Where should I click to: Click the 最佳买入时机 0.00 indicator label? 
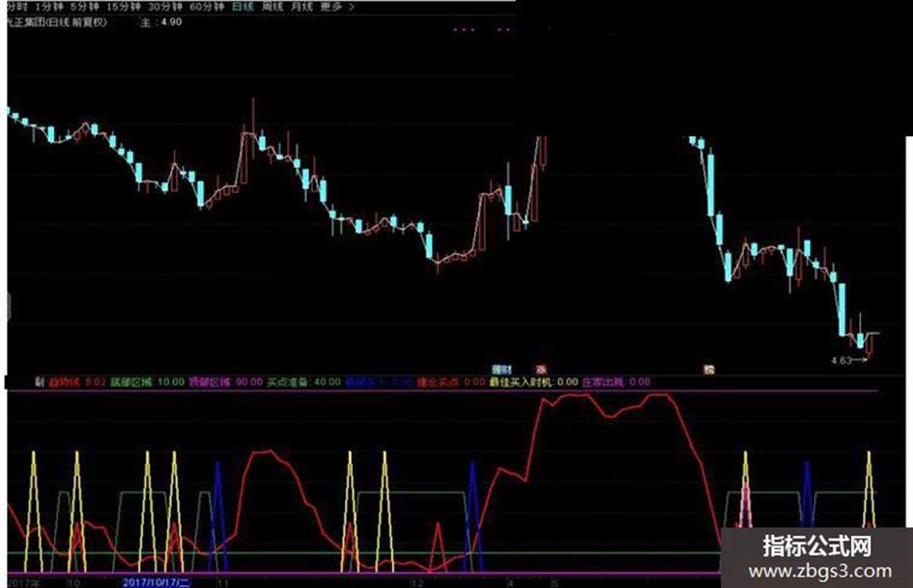pos(533,382)
